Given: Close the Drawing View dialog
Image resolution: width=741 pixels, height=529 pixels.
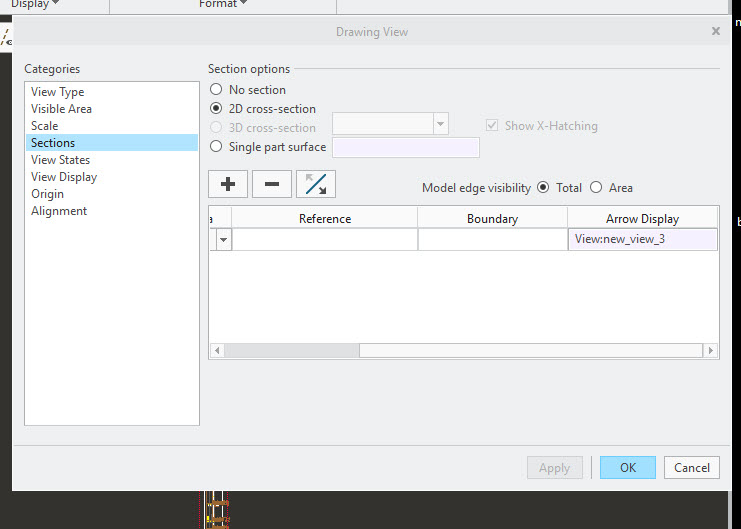Looking at the screenshot, I should [716, 31].
